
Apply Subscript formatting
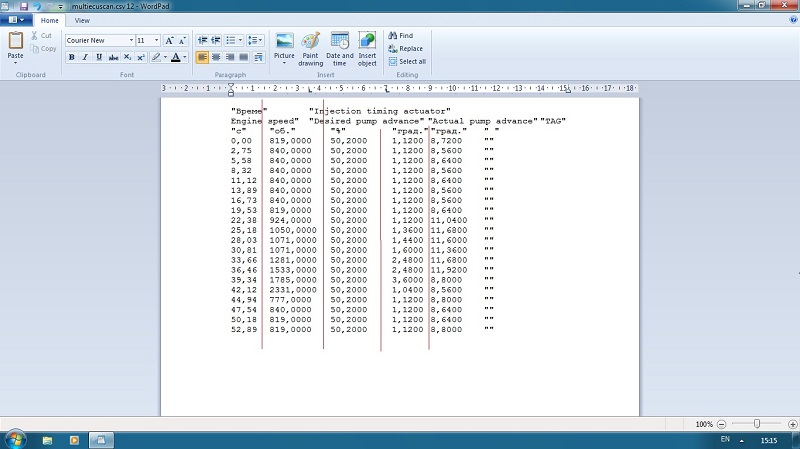127,57
